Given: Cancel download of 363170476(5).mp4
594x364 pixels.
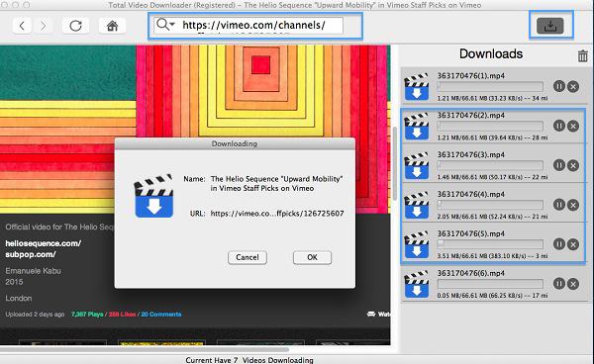Looking at the screenshot, I should (573, 244).
